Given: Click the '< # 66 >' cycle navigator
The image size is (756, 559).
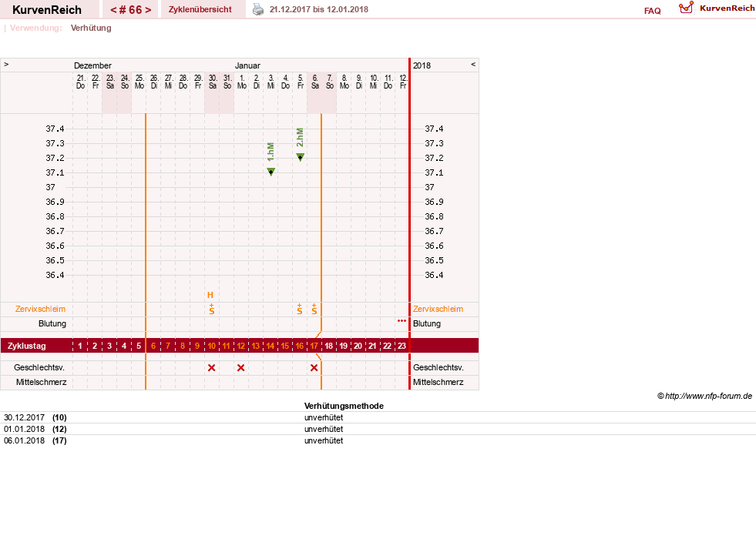Looking at the screenshot, I should (130, 9).
